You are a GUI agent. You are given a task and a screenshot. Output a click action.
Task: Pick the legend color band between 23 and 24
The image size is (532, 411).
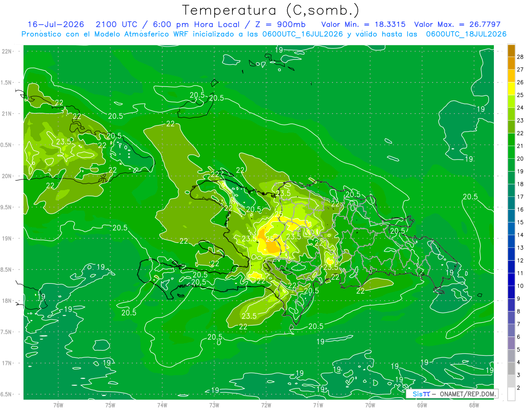pyautogui.click(x=511, y=114)
